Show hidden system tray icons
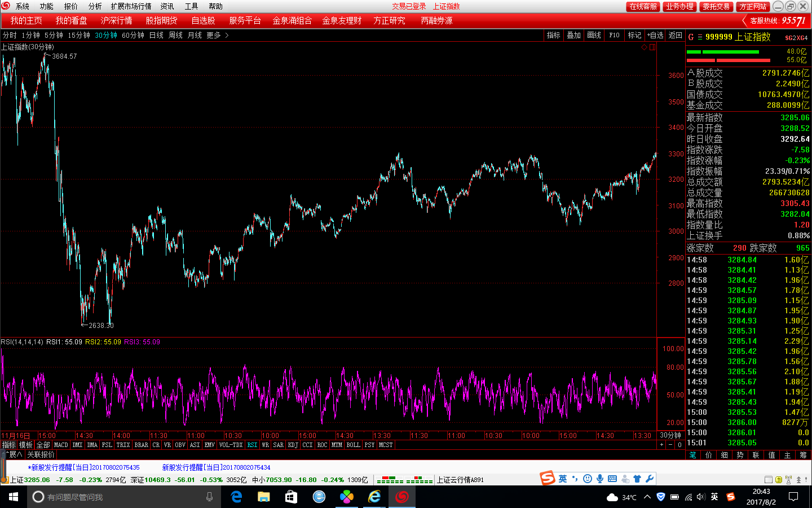 pyautogui.click(x=647, y=497)
